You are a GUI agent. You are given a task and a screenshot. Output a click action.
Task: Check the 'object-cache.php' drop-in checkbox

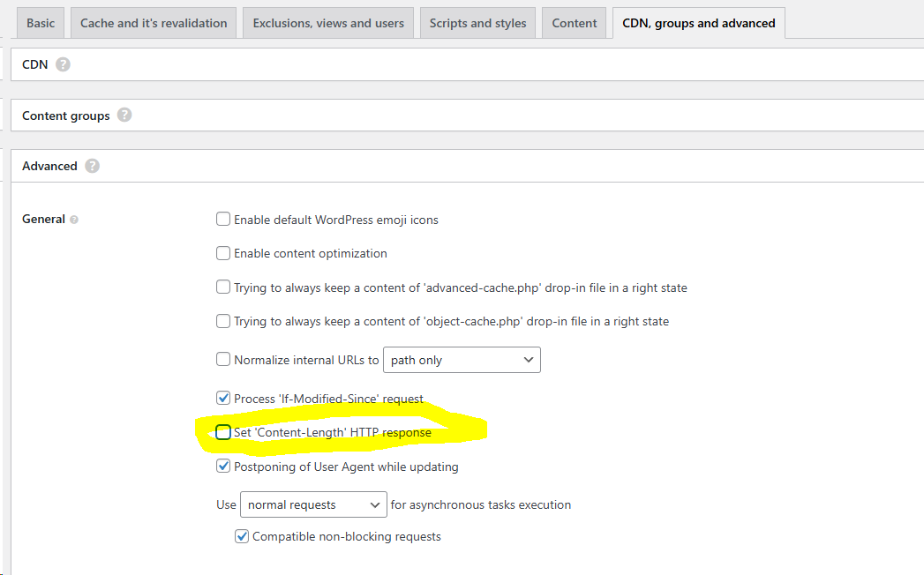pos(223,321)
